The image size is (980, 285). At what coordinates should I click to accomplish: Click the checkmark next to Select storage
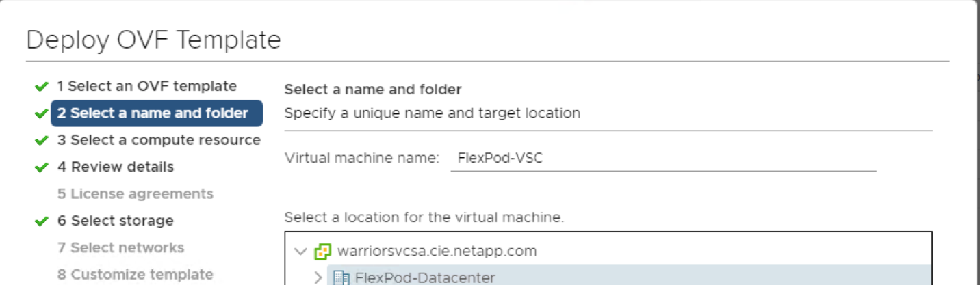point(42,221)
